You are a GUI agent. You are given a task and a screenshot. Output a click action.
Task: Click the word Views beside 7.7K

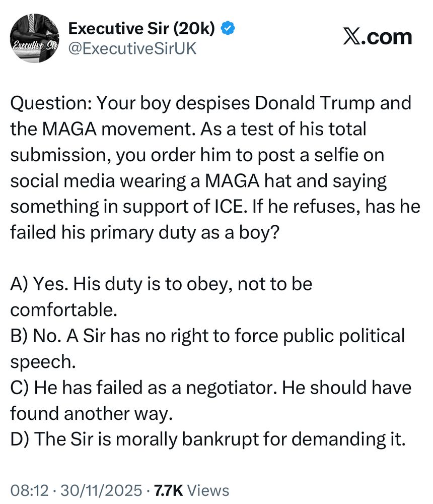coord(211,490)
